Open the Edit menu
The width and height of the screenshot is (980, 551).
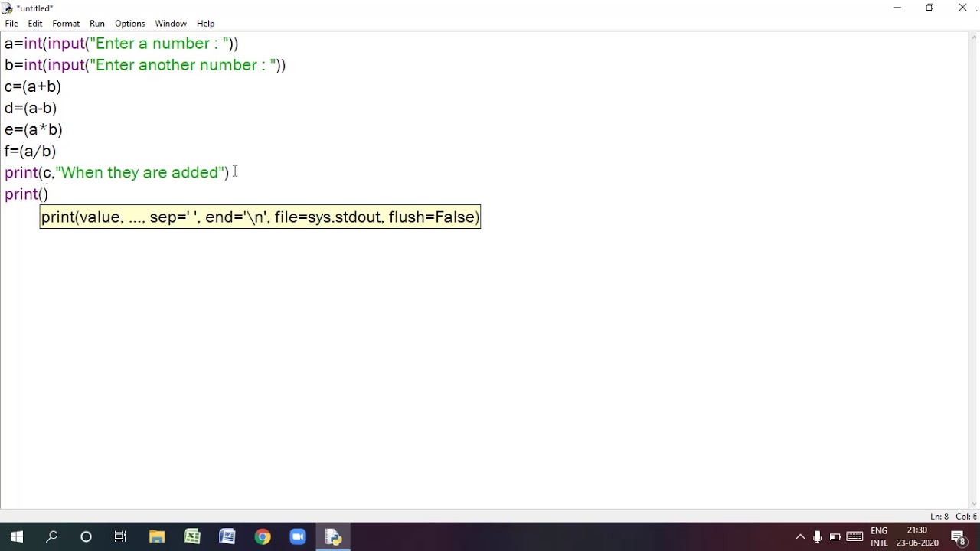[35, 24]
